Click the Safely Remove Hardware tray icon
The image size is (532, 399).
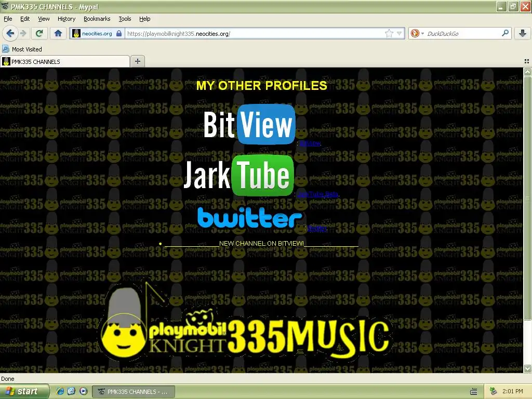(494, 391)
